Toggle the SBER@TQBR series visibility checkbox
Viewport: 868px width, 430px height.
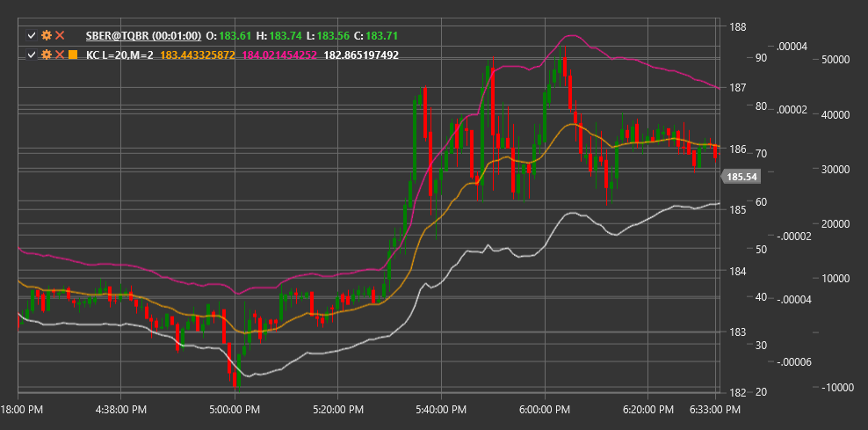click(x=32, y=35)
